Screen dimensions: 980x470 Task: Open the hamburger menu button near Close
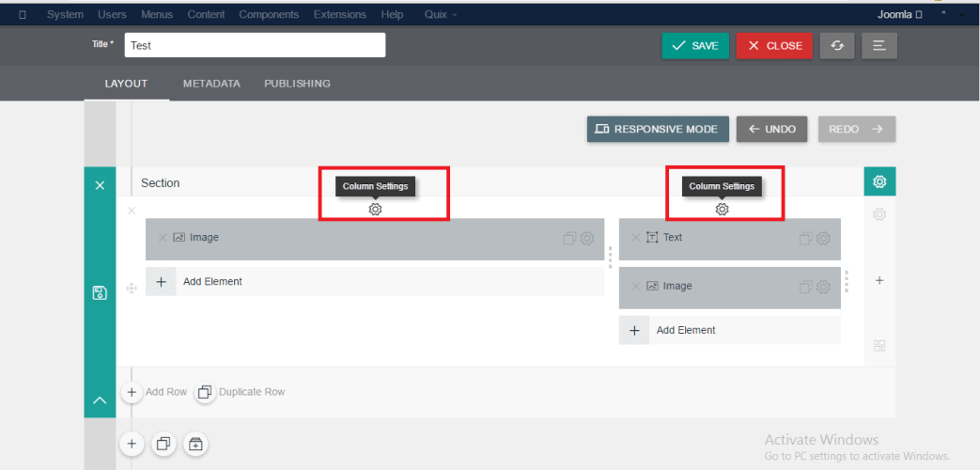pyautogui.click(x=879, y=46)
